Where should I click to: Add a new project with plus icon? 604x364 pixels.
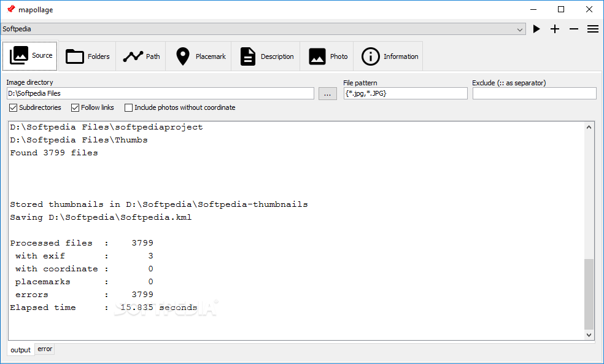tap(555, 29)
